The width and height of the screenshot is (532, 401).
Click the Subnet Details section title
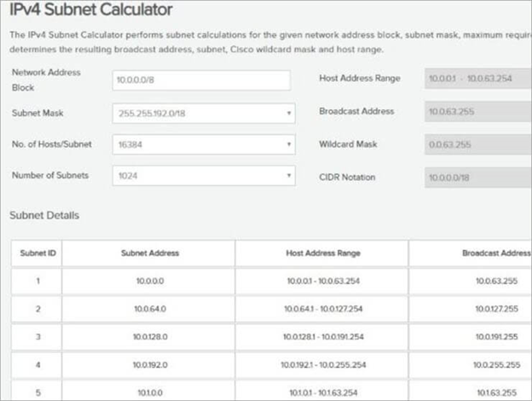tap(44, 215)
